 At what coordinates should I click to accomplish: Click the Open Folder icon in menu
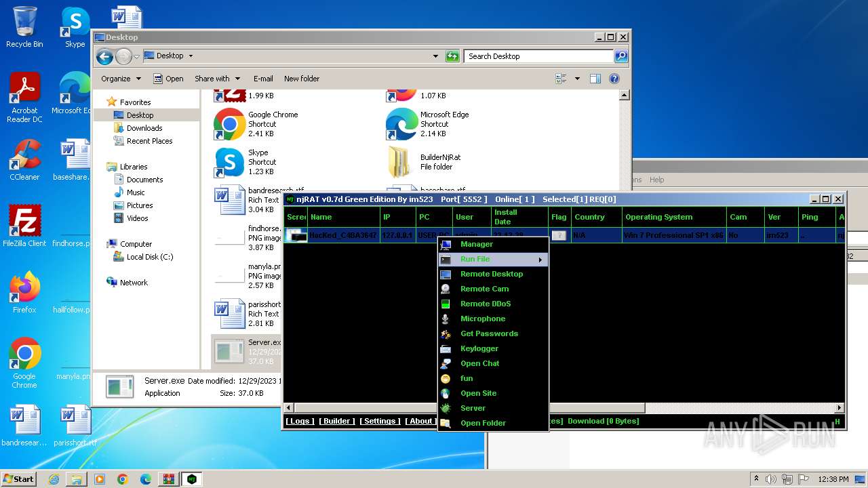[446, 423]
